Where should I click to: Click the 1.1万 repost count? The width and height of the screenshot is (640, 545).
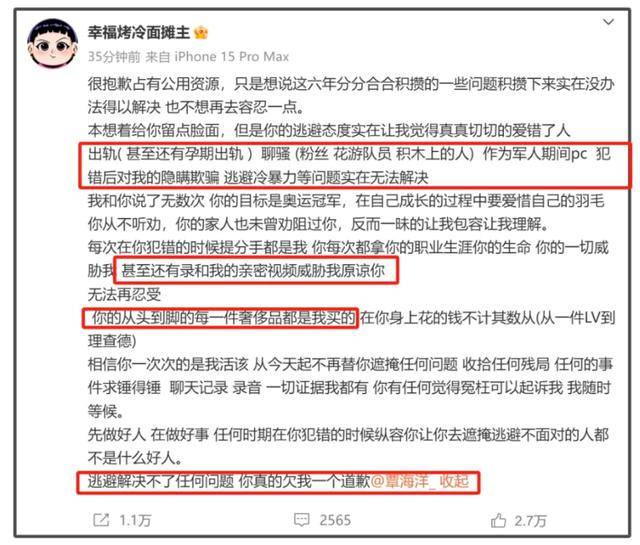[135, 521]
